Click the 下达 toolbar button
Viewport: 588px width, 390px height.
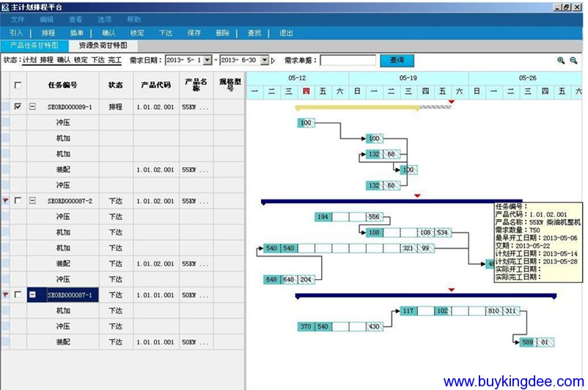166,33
